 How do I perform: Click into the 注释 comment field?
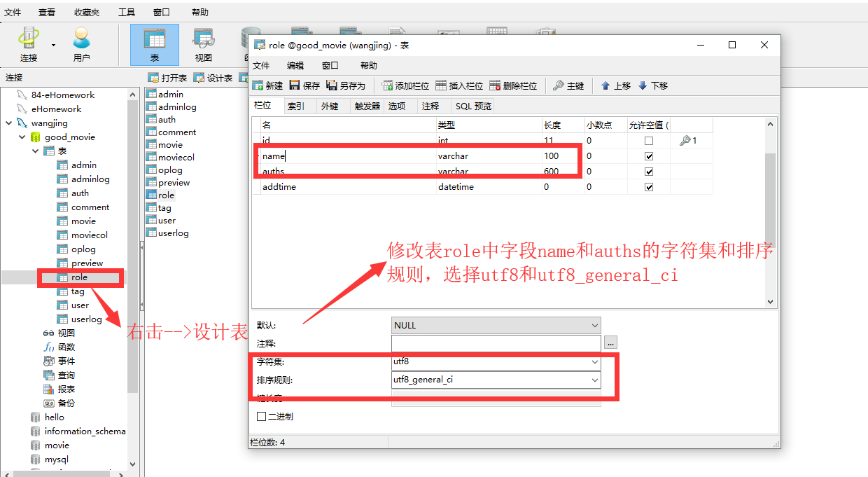[496, 343]
